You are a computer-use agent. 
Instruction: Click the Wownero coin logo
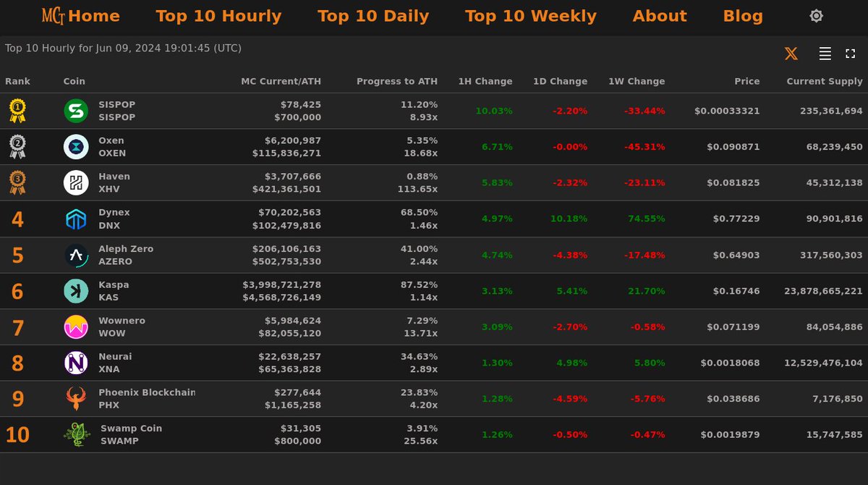[x=76, y=327]
